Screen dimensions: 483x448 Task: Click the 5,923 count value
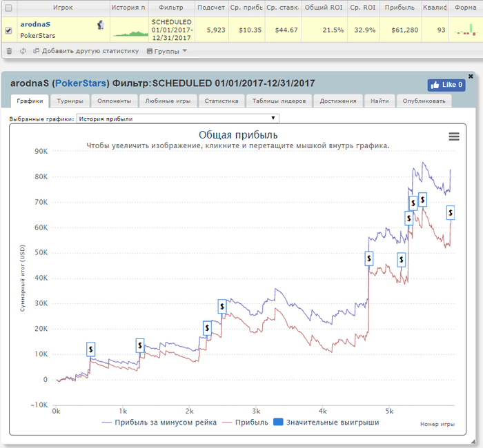(x=216, y=30)
